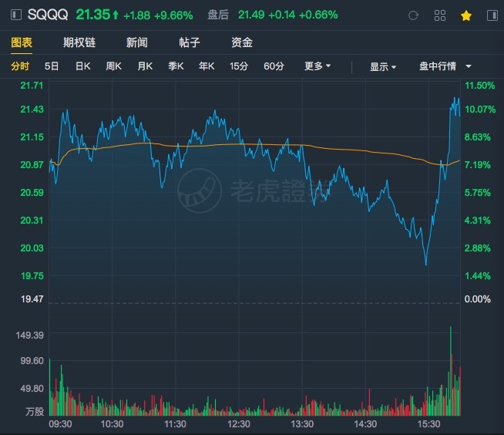Click the 15:30 time axis label
Image resolution: width=504 pixels, height=435 pixels.
[428, 424]
